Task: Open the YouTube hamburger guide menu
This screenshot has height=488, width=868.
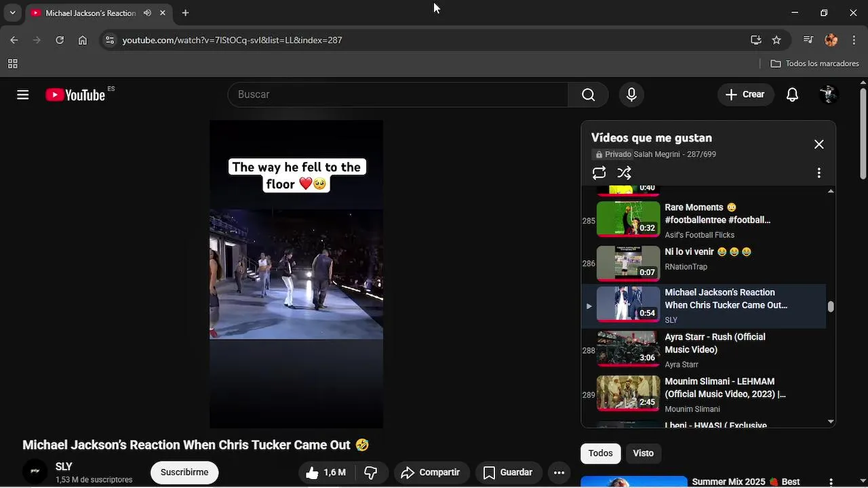Action: tap(23, 95)
